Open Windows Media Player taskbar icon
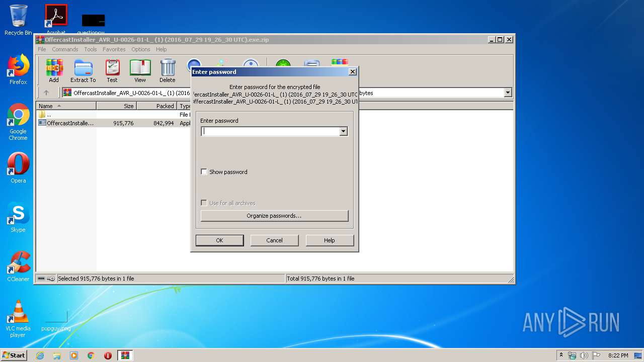644x362 pixels. point(74,355)
